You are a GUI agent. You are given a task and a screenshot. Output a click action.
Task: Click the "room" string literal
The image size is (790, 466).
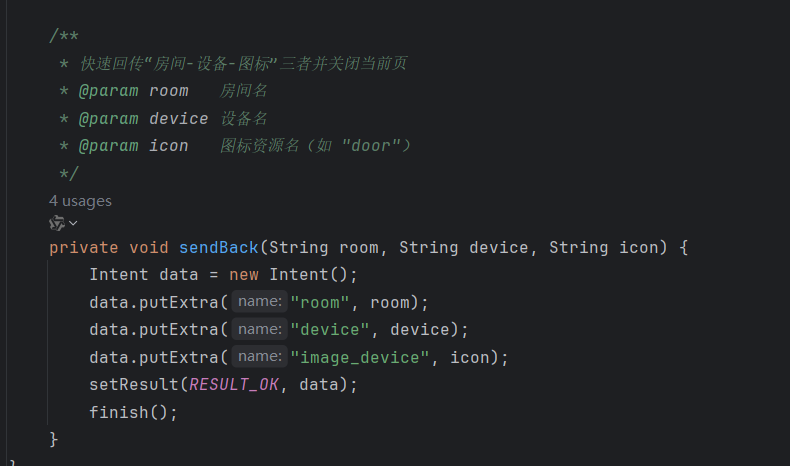click(x=320, y=302)
